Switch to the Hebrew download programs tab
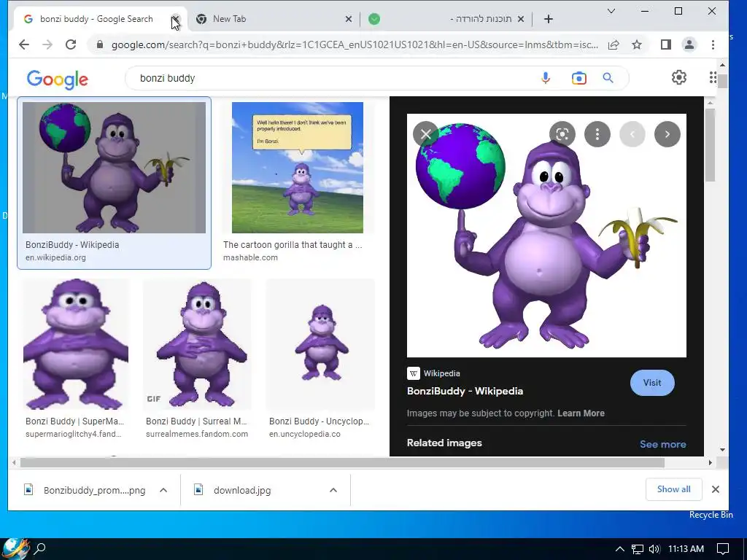 [x=446, y=19]
